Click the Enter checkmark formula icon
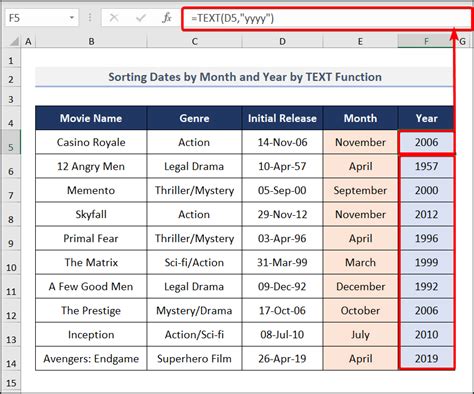Screen dimensions: 474x394 pos(141,18)
